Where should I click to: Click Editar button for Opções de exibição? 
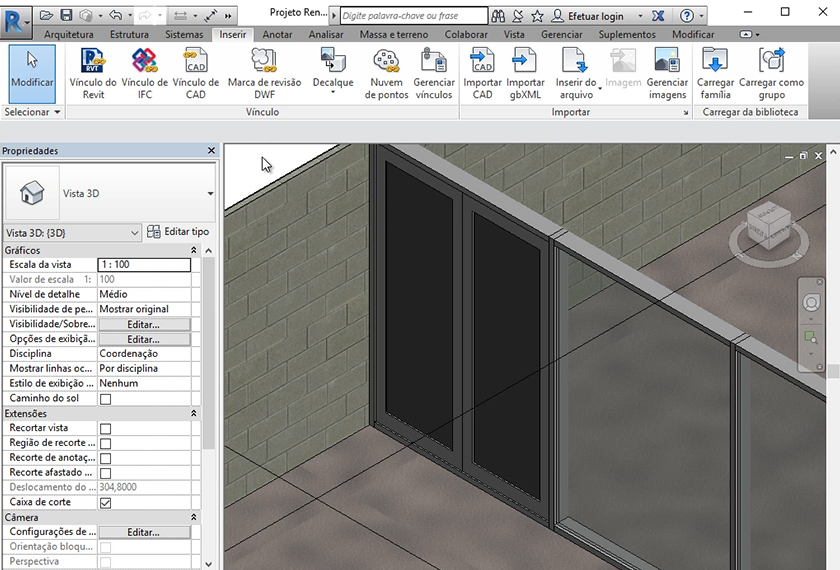143,340
